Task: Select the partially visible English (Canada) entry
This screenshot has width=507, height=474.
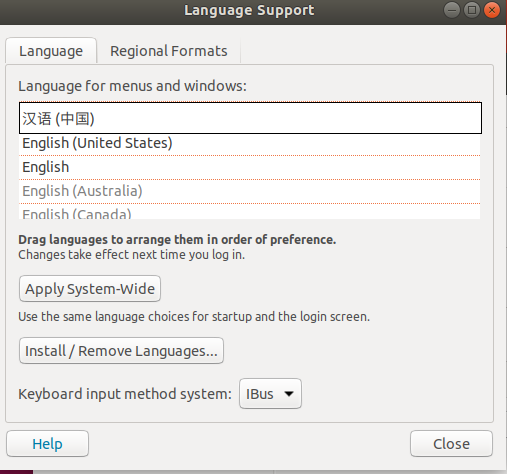Action: (x=250, y=212)
